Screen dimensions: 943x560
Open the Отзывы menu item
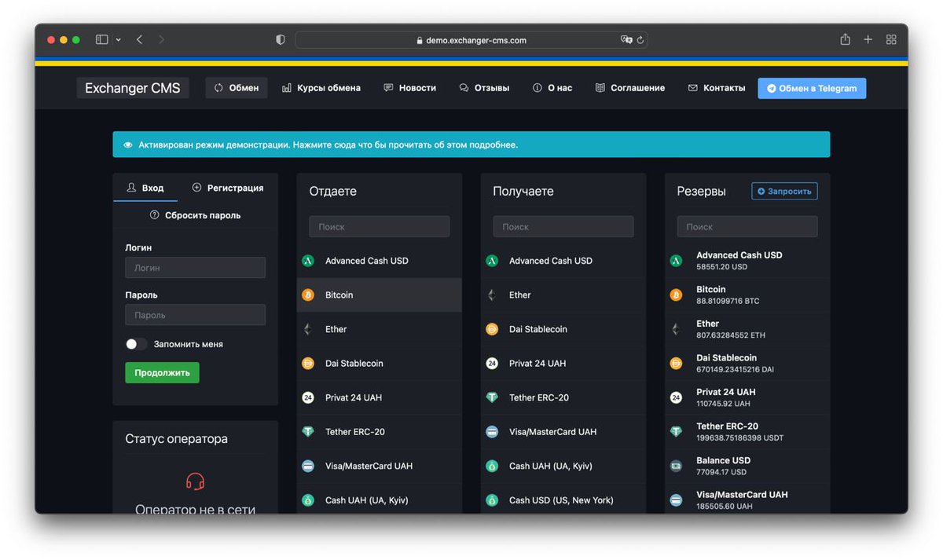coord(485,88)
